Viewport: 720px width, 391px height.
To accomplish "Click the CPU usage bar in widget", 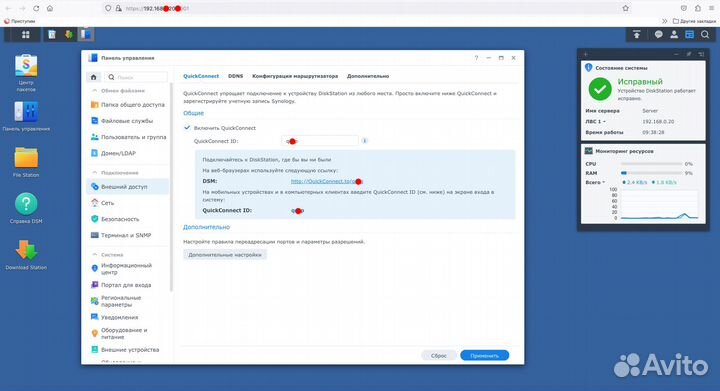I will tap(652, 164).
